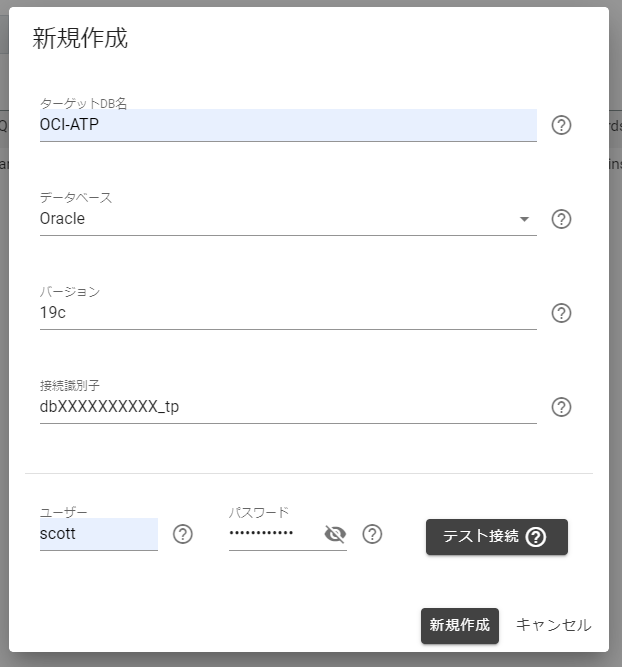
Task: Click help icon next to バージョン
Action: pyautogui.click(x=561, y=314)
